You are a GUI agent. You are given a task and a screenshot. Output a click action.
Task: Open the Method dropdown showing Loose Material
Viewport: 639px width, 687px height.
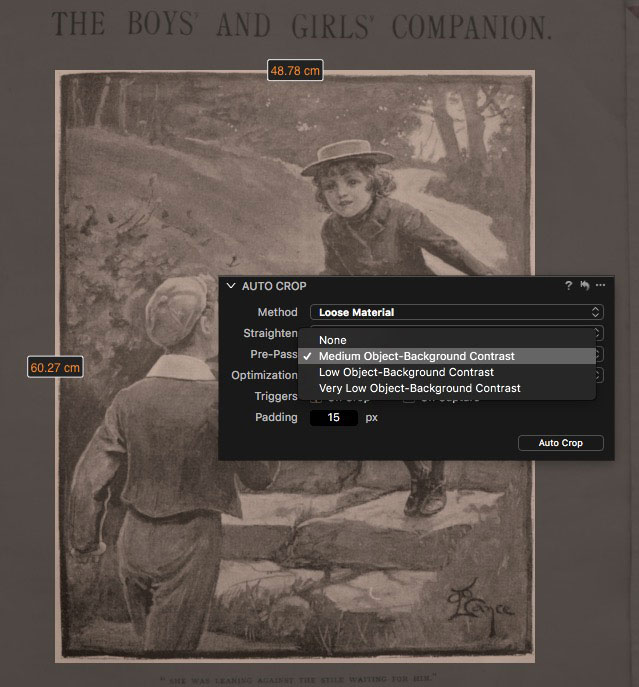coord(457,312)
